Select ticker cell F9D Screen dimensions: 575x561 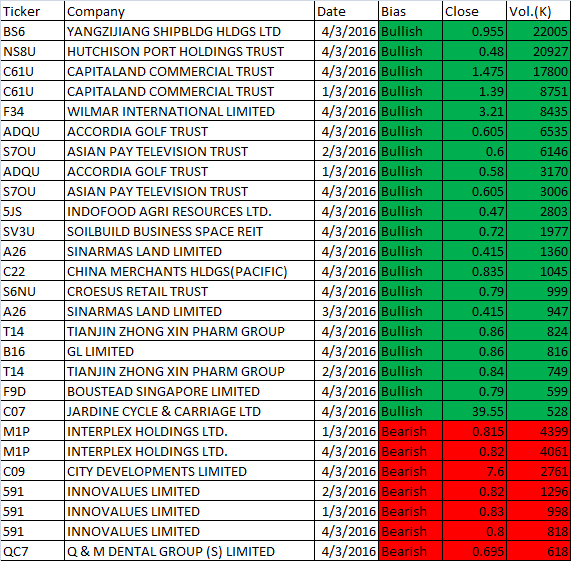[32, 391]
